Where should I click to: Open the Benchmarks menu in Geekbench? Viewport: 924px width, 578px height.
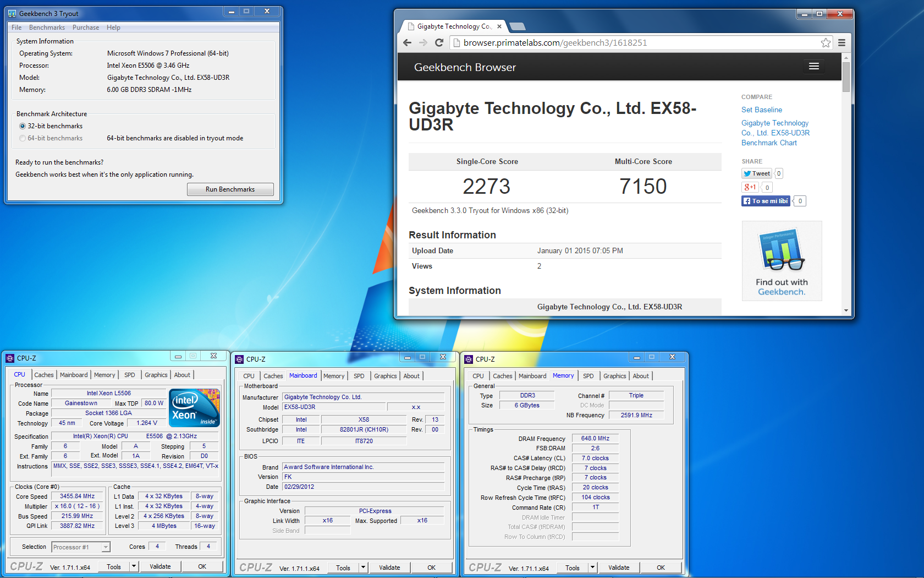click(x=47, y=28)
